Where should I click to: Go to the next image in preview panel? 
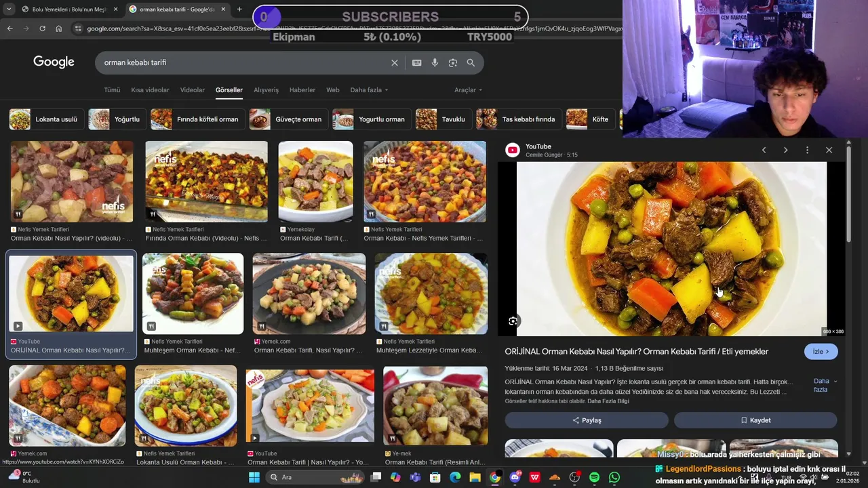[x=785, y=150]
